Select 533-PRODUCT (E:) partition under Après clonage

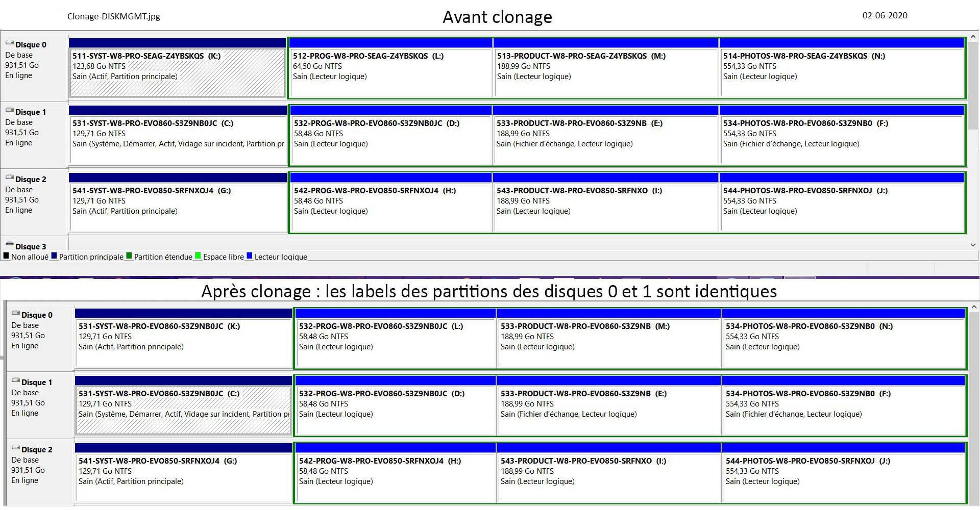[609, 405]
